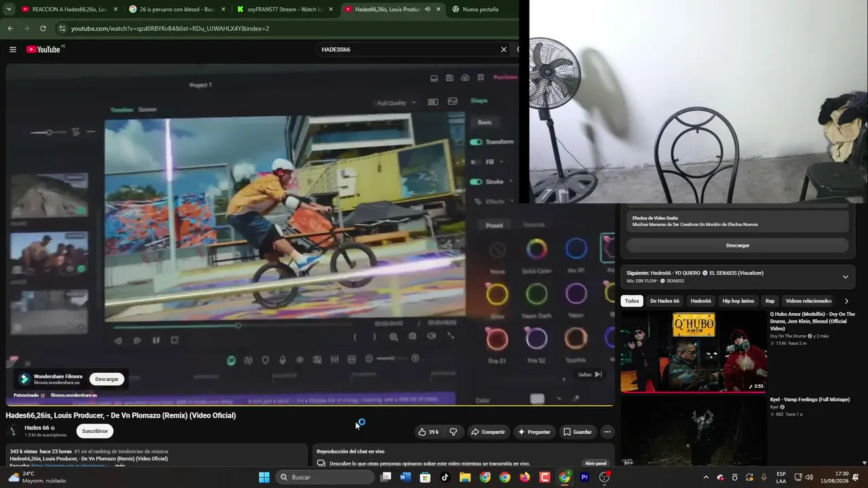
Task: Close the REACCION A Hades66 tab
Action: point(115,9)
